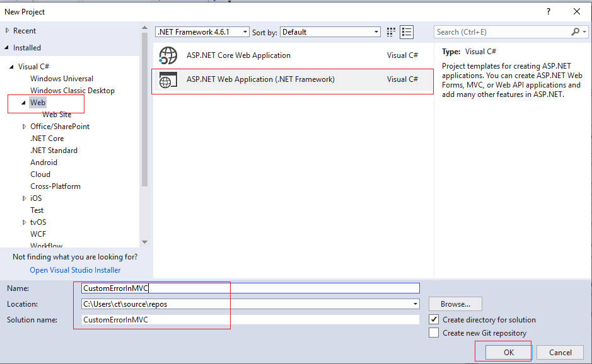
Task: Click the project Name text field
Action: (x=250, y=288)
